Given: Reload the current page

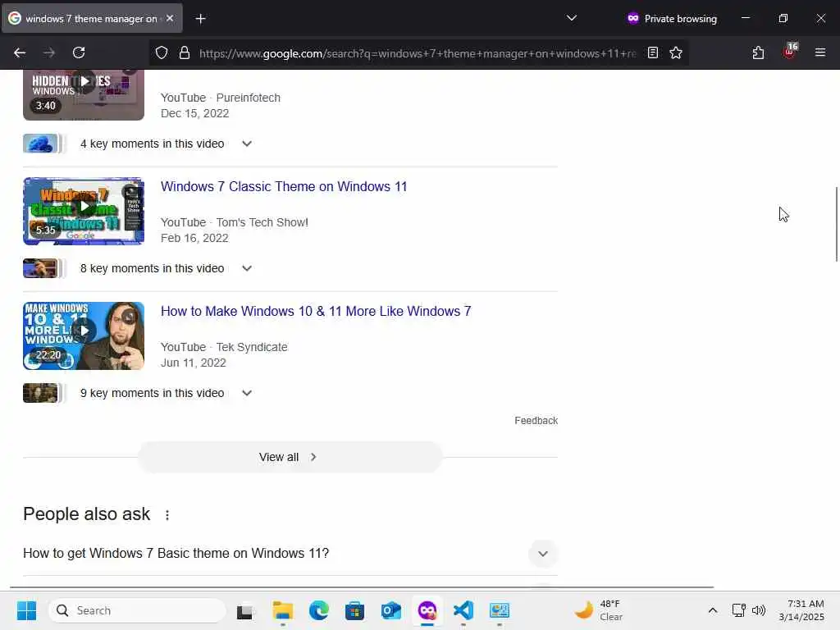Looking at the screenshot, I should 79,52.
